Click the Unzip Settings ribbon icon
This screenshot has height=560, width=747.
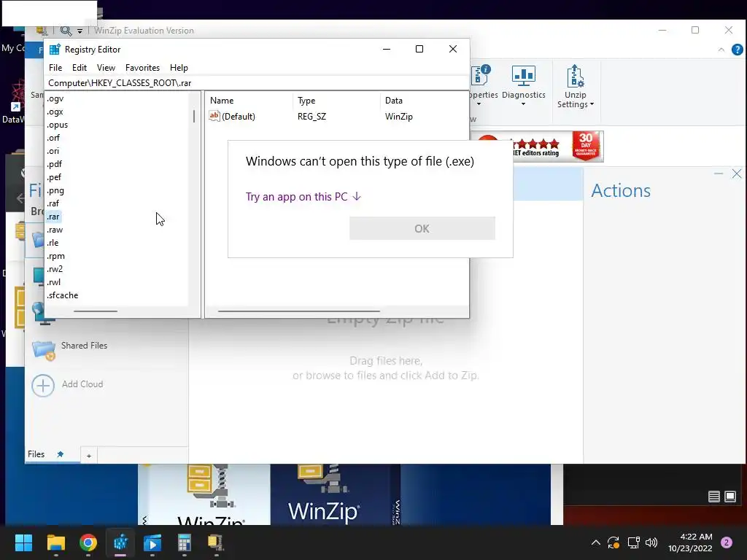(576, 76)
